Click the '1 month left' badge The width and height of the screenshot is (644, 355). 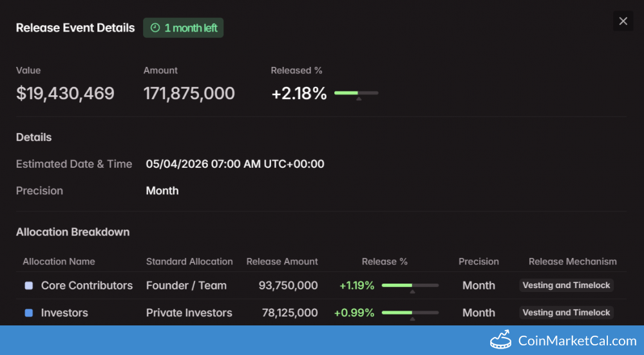coord(184,28)
